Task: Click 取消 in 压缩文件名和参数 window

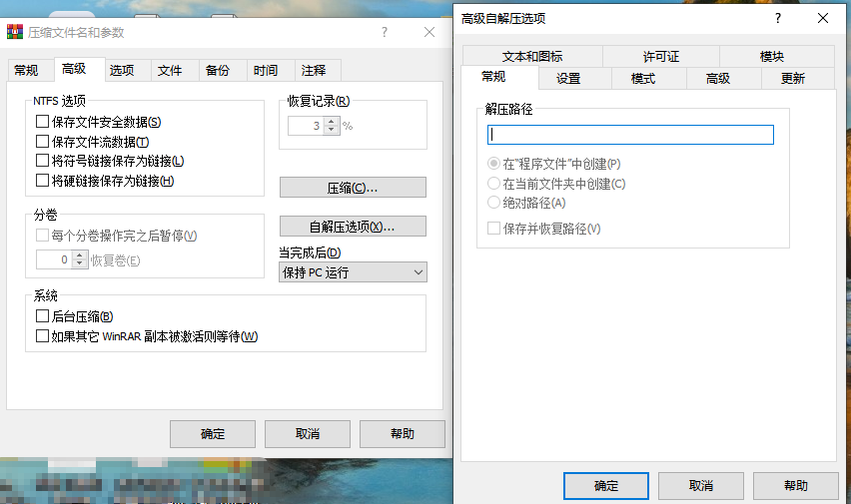Action: click(308, 433)
